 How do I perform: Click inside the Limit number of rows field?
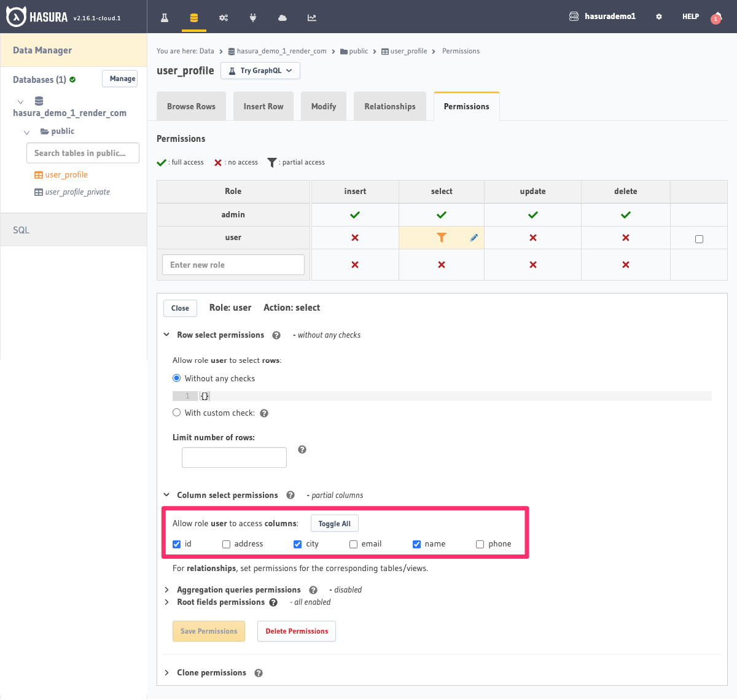coord(233,457)
